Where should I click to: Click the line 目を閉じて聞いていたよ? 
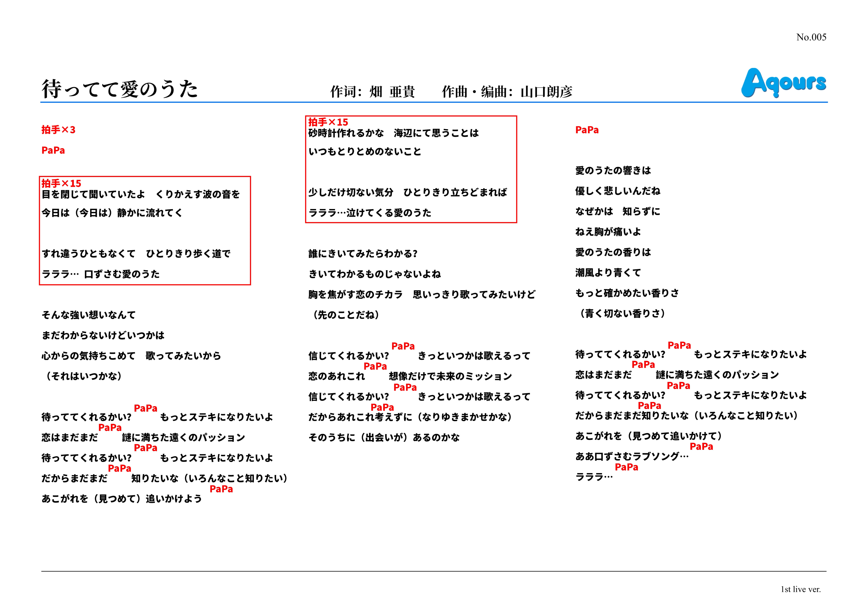click(x=93, y=195)
